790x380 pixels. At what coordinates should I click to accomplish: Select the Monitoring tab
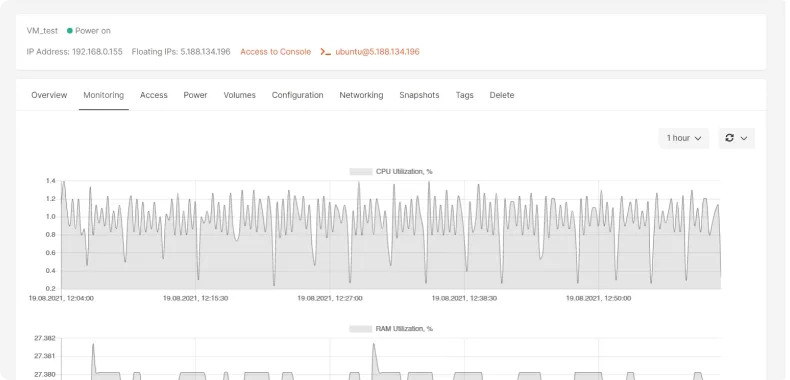104,95
